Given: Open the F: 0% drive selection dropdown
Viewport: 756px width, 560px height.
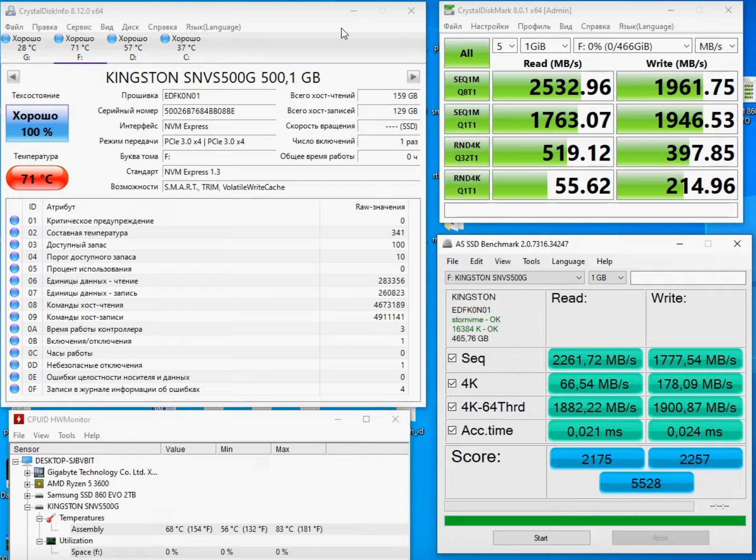Looking at the screenshot, I should coord(632,46).
